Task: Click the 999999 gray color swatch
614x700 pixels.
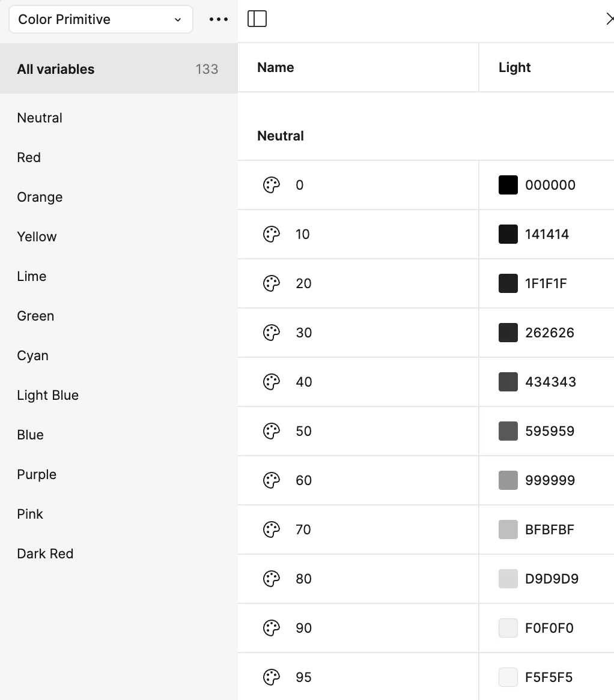Action: (x=508, y=480)
